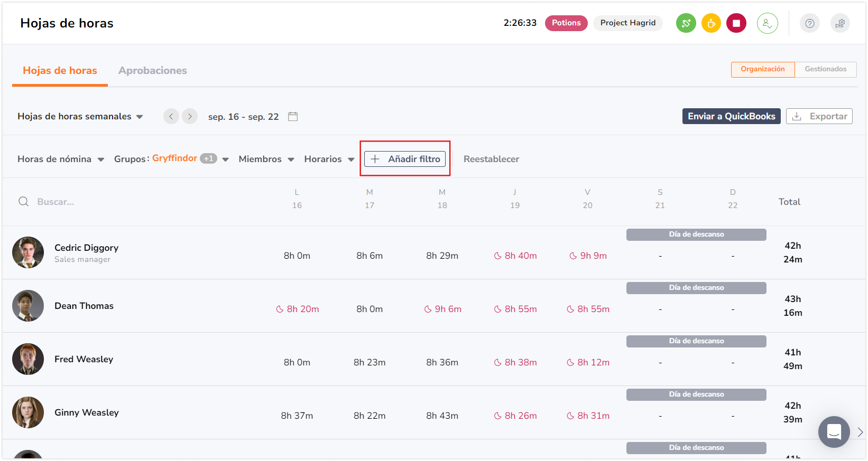The height and width of the screenshot is (461, 868).
Task: Expand Horas de nómina dropdown
Action: [x=61, y=159]
